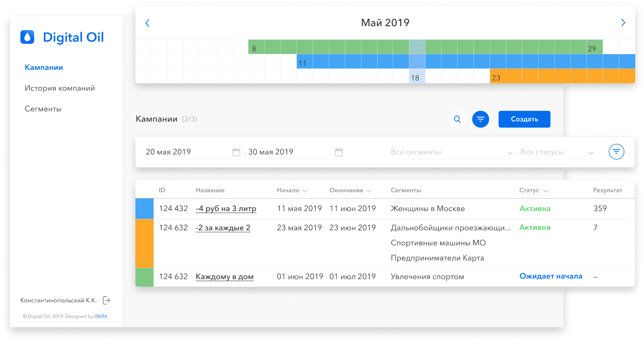The image size is (644, 341).
Task: Sort table by Окончание column
Action: pyautogui.click(x=350, y=190)
